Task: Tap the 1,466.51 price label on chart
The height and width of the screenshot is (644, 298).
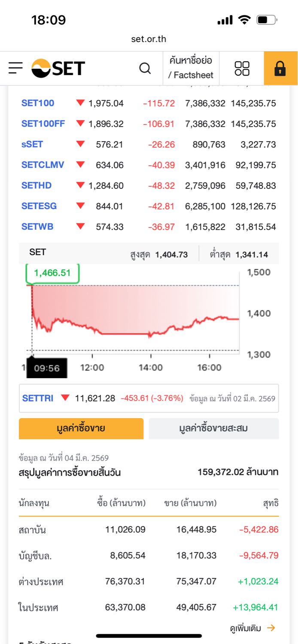Action: (52, 273)
